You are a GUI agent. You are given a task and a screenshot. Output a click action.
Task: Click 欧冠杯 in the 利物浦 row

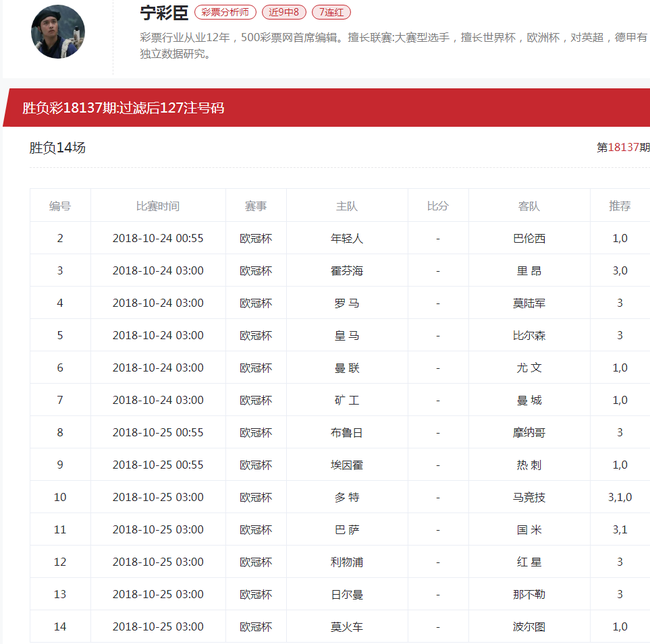pos(256,562)
